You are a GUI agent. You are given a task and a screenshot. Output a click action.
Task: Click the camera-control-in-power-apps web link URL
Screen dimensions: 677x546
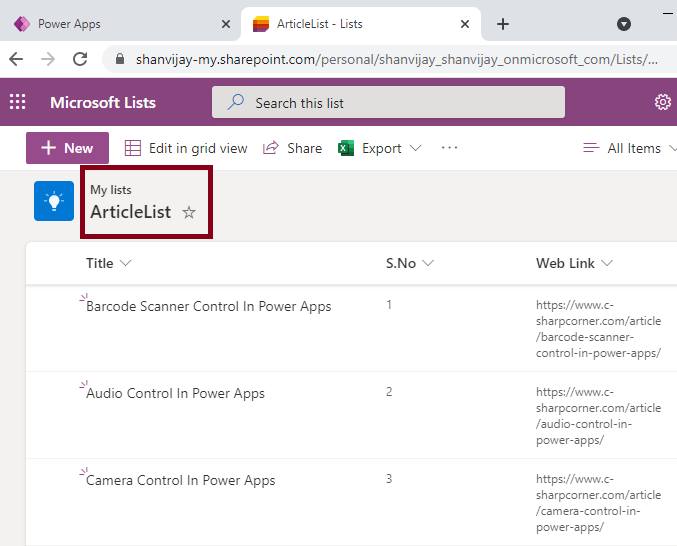pos(598,503)
